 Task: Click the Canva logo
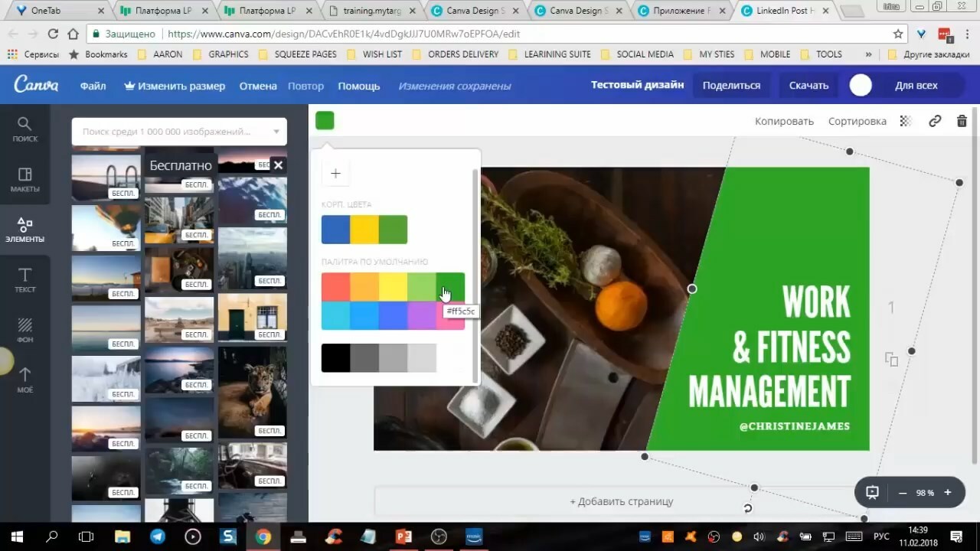tap(36, 85)
